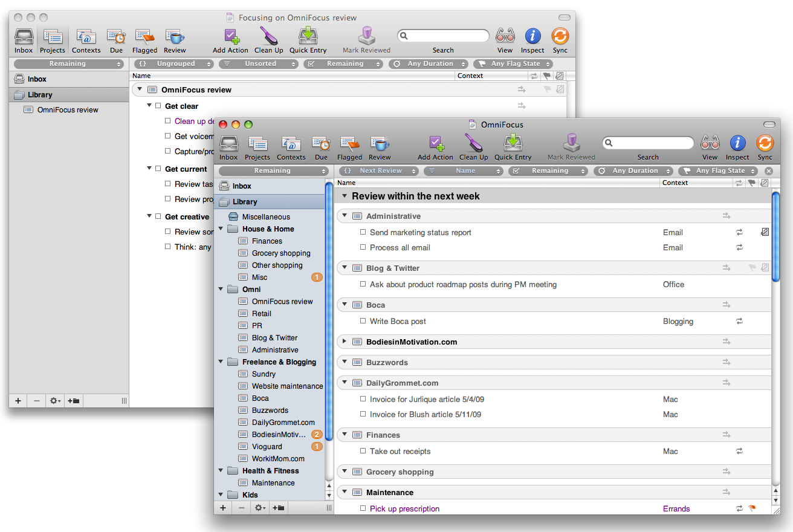Check off Get current in back window
The image size is (793, 532).
pos(158,169)
